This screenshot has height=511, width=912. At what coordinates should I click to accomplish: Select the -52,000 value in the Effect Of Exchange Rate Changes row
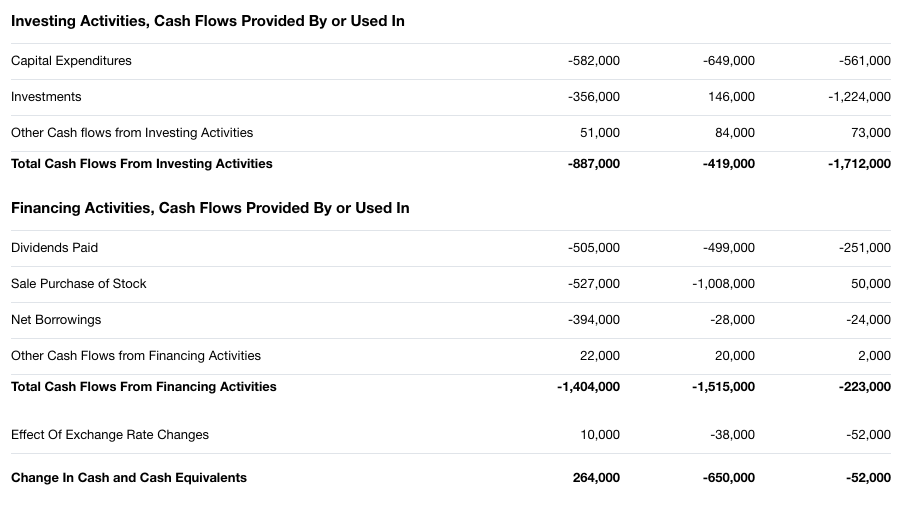tap(868, 435)
